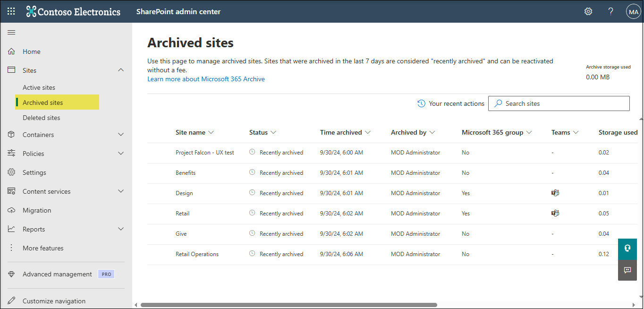Click Customize navigation at the bottom
The width and height of the screenshot is (644, 309).
click(x=53, y=300)
